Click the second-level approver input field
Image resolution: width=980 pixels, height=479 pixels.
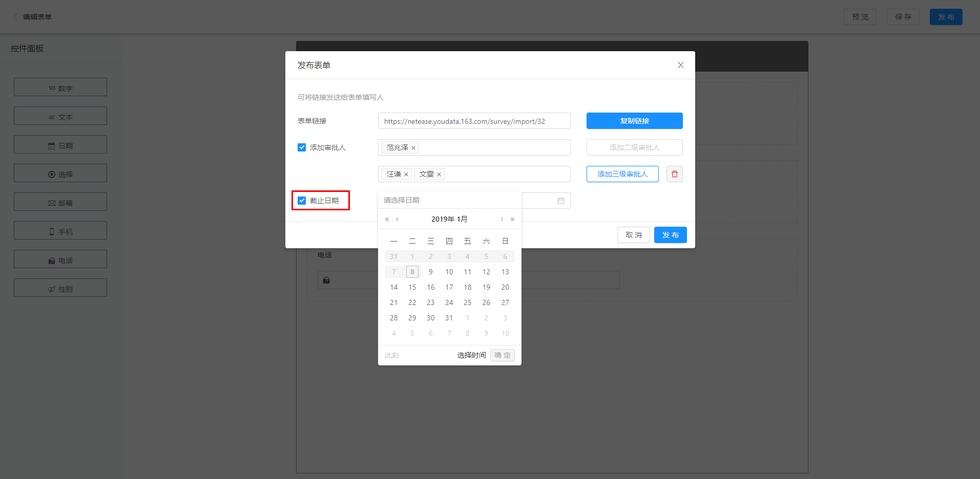click(474, 174)
